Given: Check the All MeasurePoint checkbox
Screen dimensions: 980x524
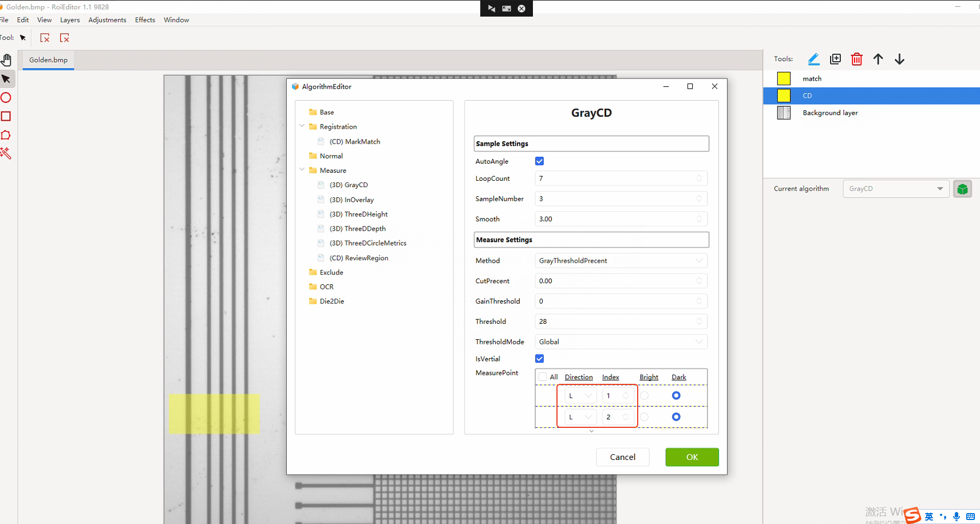Looking at the screenshot, I should pos(543,377).
